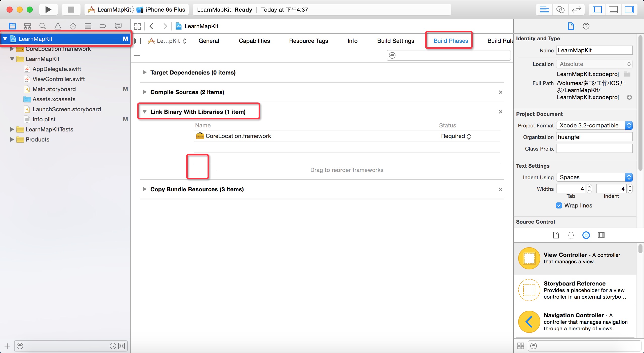Open Info.plist file
This screenshot has height=353, width=644.
tap(44, 119)
